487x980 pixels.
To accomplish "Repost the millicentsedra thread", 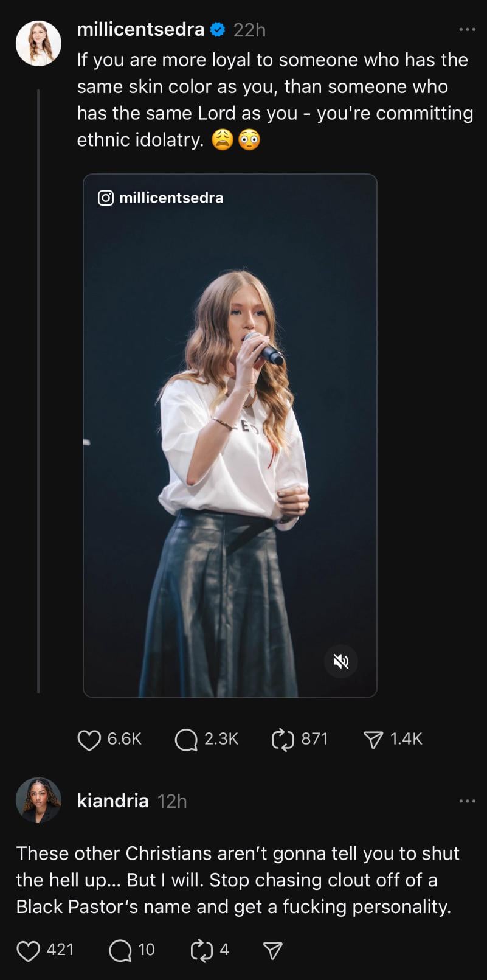I will [x=283, y=740].
